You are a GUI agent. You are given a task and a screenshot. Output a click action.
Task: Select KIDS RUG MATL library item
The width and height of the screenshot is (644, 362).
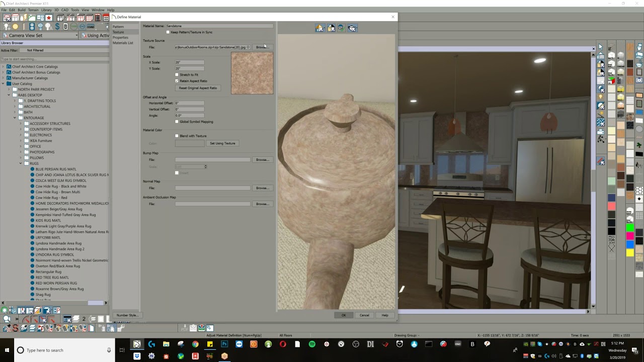coord(48,221)
